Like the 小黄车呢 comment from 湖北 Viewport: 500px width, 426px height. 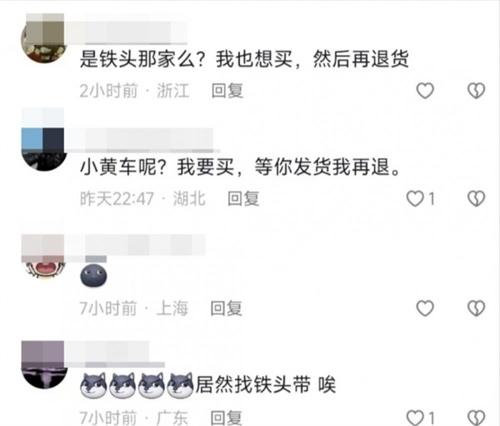[415, 199]
